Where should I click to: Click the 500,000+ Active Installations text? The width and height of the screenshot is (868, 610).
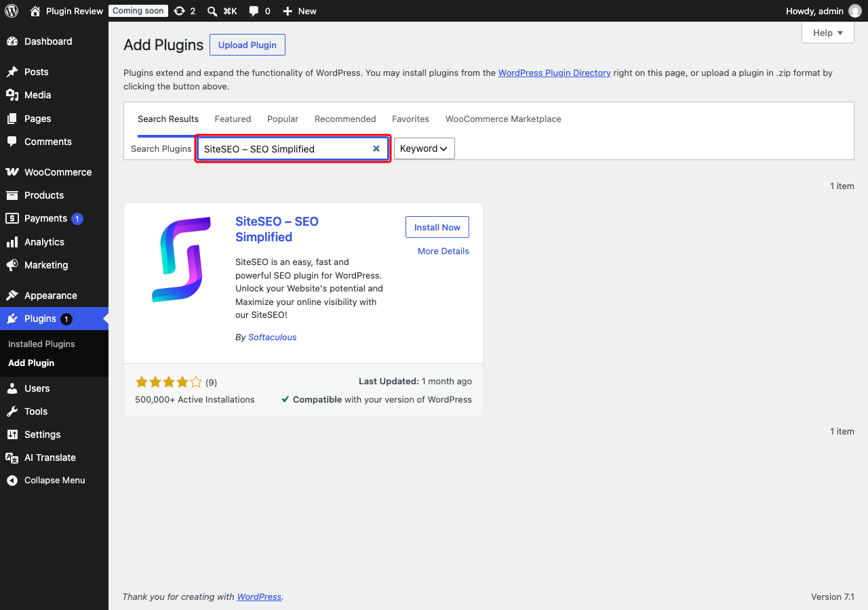195,399
